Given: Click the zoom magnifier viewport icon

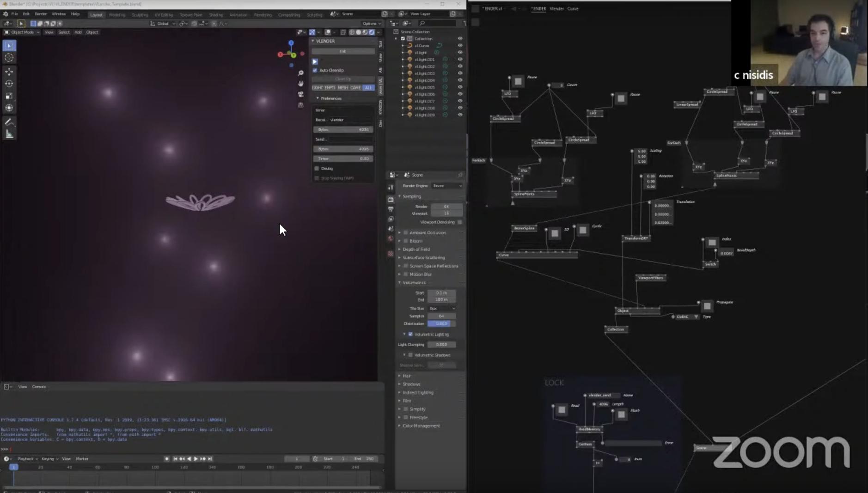Looking at the screenshot, I should 300,73.
